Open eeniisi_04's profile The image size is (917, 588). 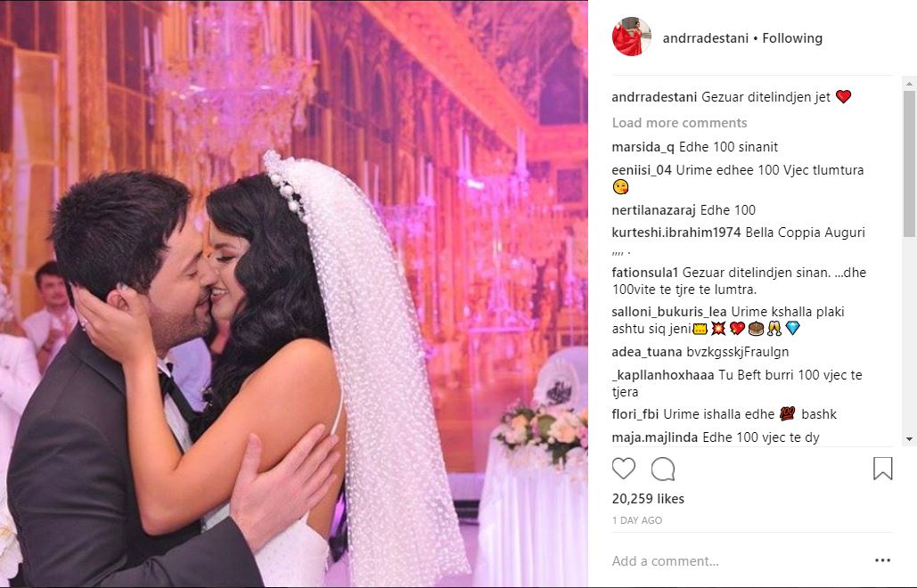[642, 170]
